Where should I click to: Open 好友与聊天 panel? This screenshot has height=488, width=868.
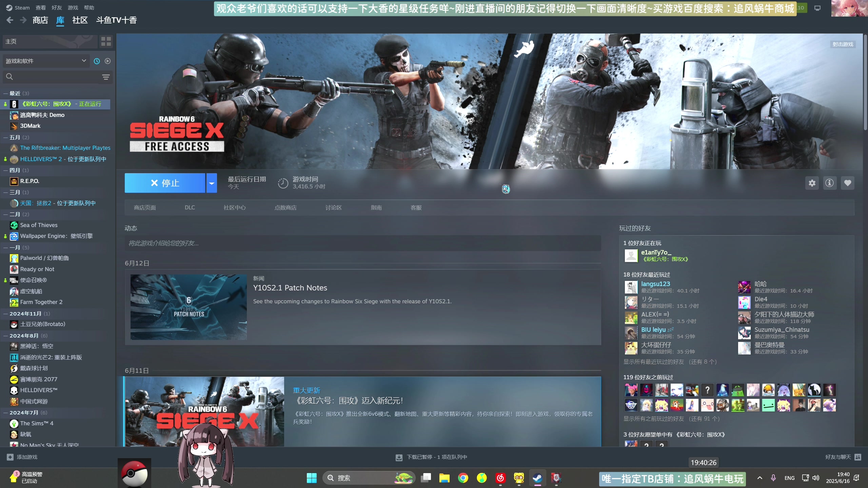(x=843, y=457)
